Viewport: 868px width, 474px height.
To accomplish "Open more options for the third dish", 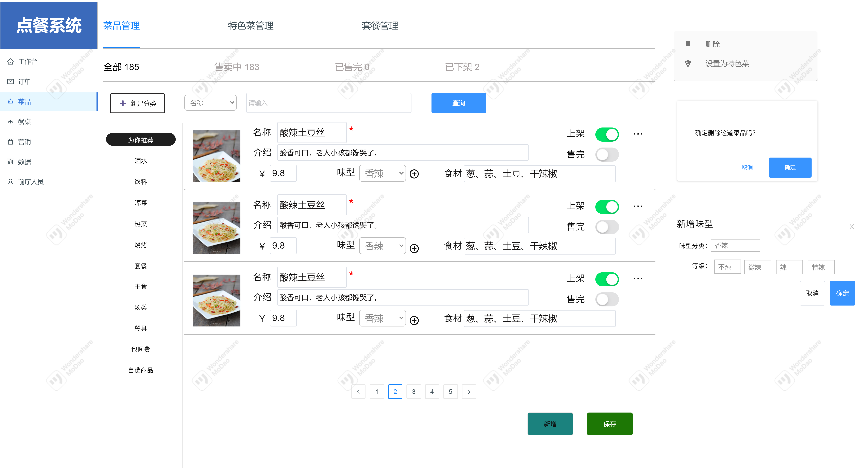I will pos(638,279).
